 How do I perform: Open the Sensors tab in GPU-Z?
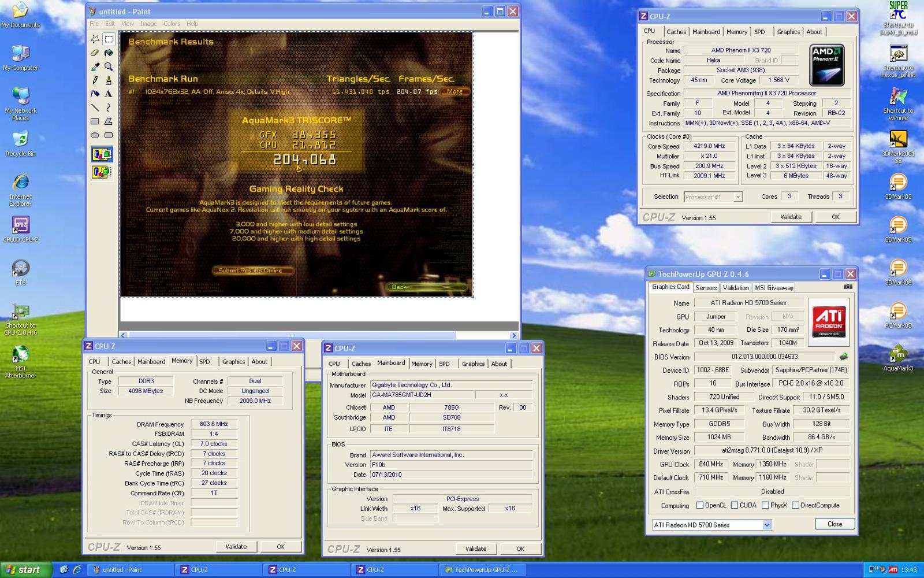(x=706, y=288)
